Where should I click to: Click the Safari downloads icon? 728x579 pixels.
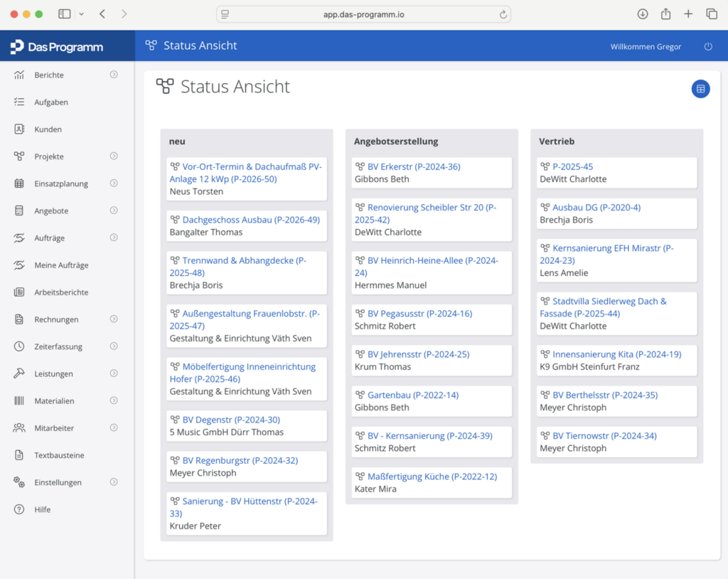pyautogui.click(x=642, y=14)
